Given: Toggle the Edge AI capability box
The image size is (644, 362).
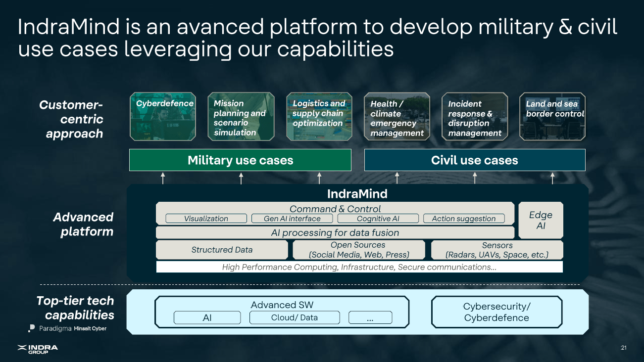Looking at the screenshot, I should point(541,219).
